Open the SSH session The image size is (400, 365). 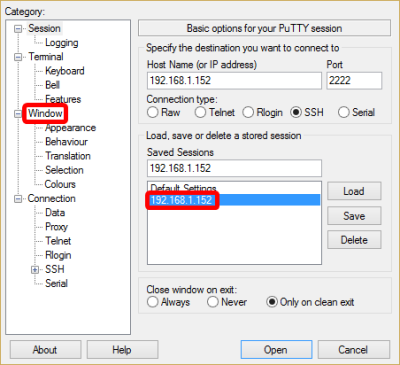[x=276, y=350]
